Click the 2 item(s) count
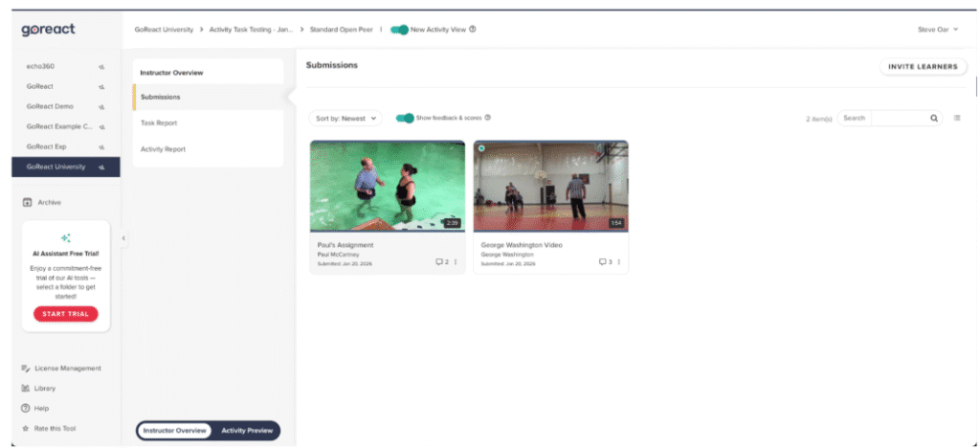980x448 pixels. (x=819, y=119)
